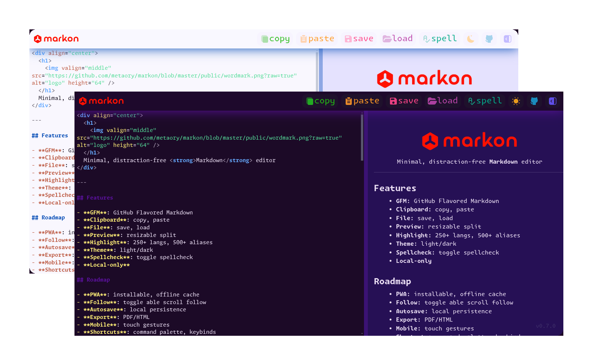Click save button in light window

click(359, 39)
